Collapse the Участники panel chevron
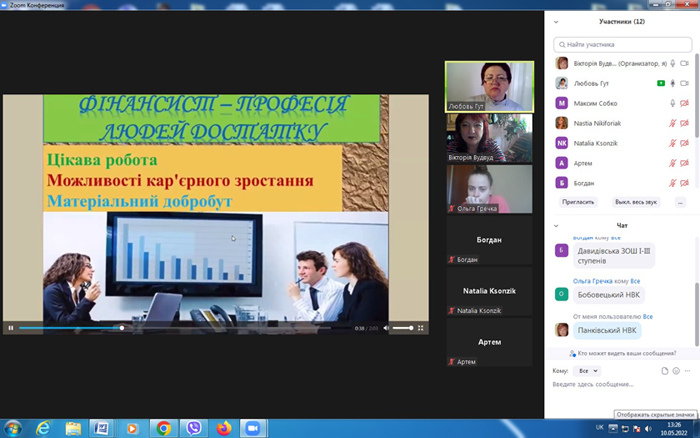The width and height of the screenshot is (700, 438). [556, 22]
